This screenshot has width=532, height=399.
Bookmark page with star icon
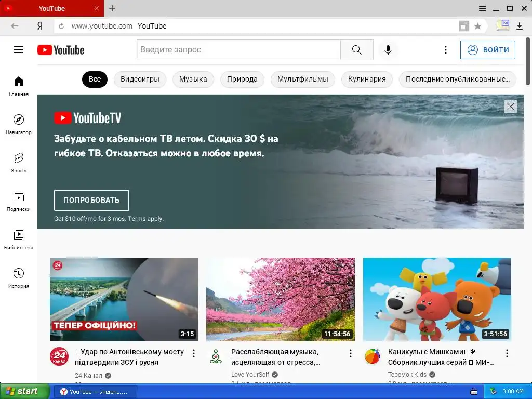pyautogui.click(x=478, y=26)
